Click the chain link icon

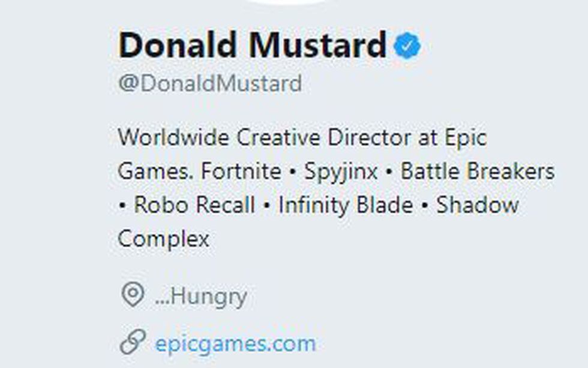tap(133, 343)
